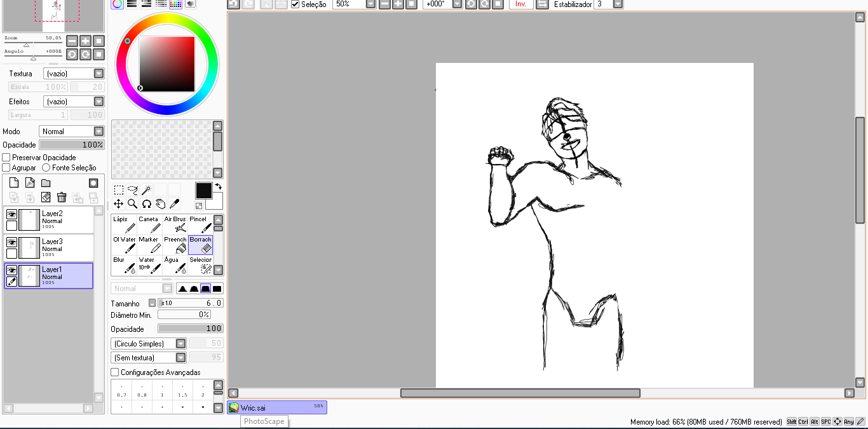Expand the Textura dropdown
This screenshot has width=868, height=429.
click(98, 74)
